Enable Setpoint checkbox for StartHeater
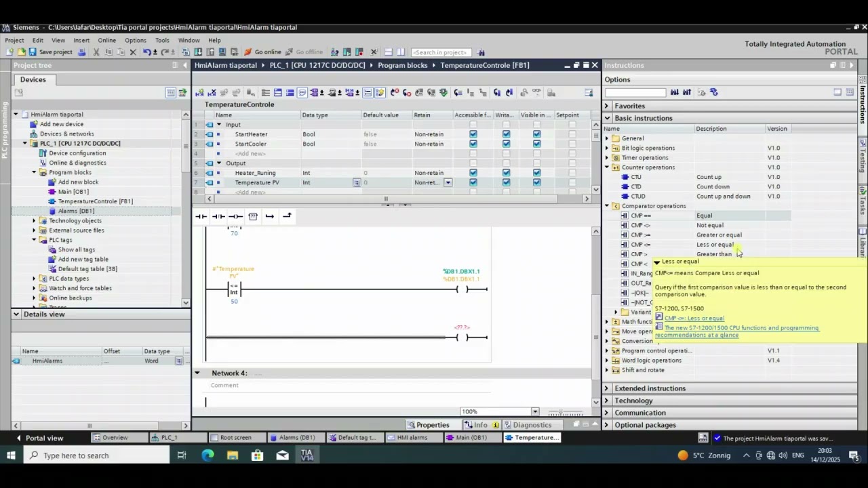868x488 pixels. click(572, 134)
